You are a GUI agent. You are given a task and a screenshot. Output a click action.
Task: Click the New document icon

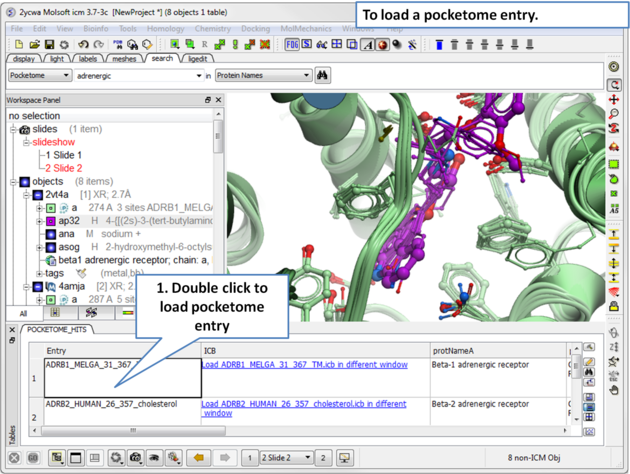[19, 45]
